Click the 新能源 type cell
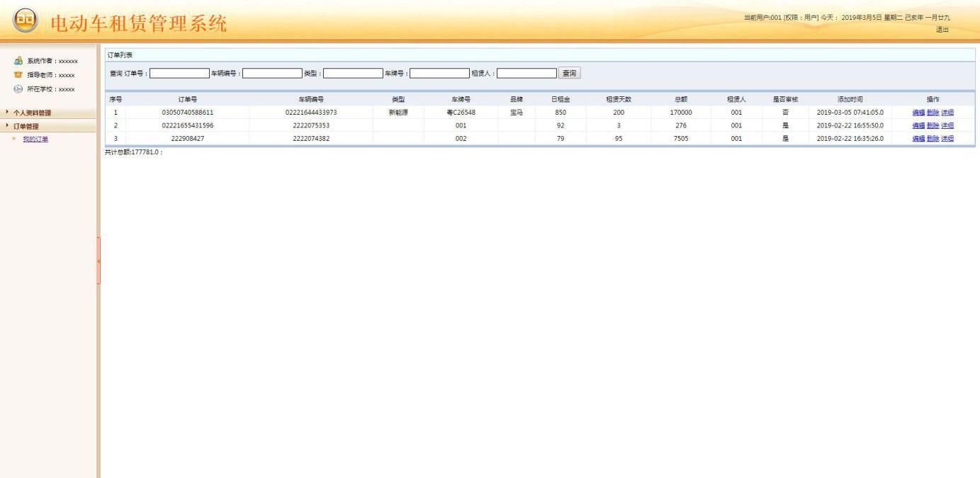980x478 pixels. [398, 112]
